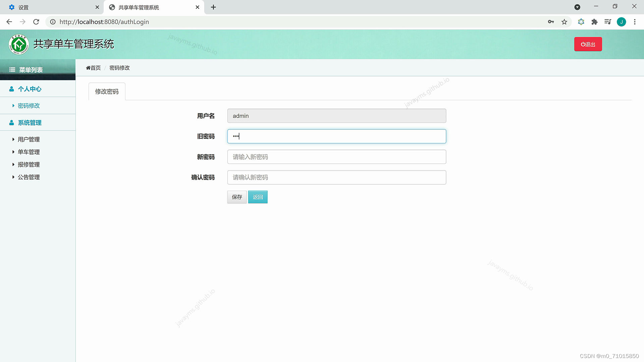Expand the 报修管理 sidebar item
This screenshot has width=644, height=362.
coord(29,165)
